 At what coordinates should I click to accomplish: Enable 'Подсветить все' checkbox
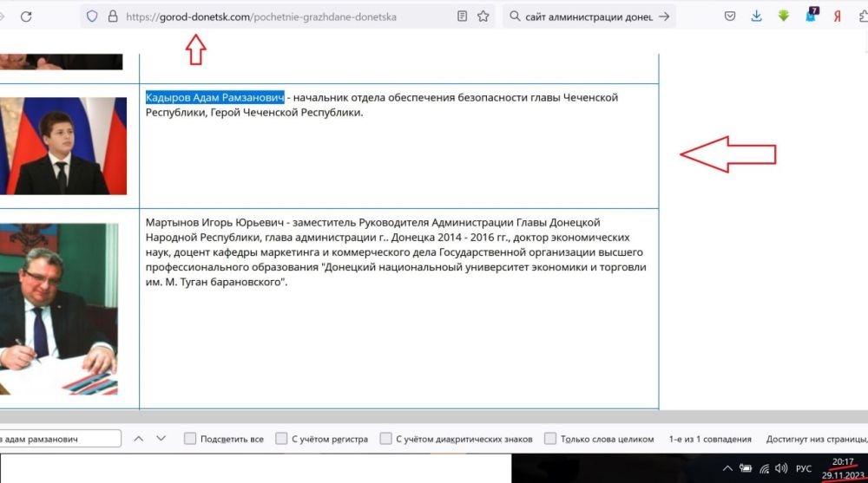(x=190, y=439)
